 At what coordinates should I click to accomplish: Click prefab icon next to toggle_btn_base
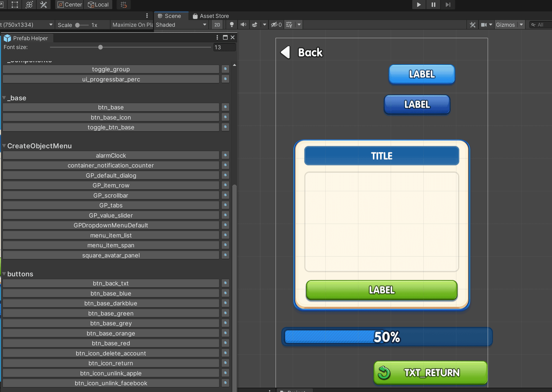point(225,127)
